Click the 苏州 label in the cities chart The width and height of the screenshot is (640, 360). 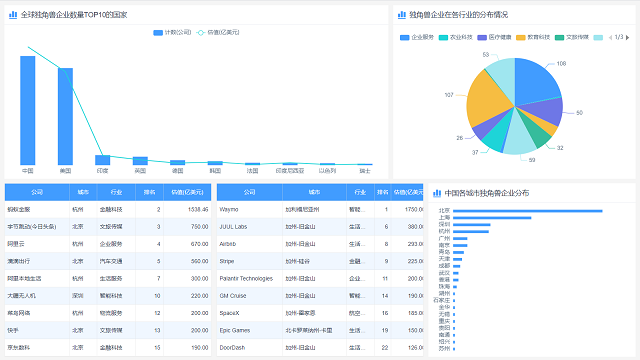pos(444,349)
